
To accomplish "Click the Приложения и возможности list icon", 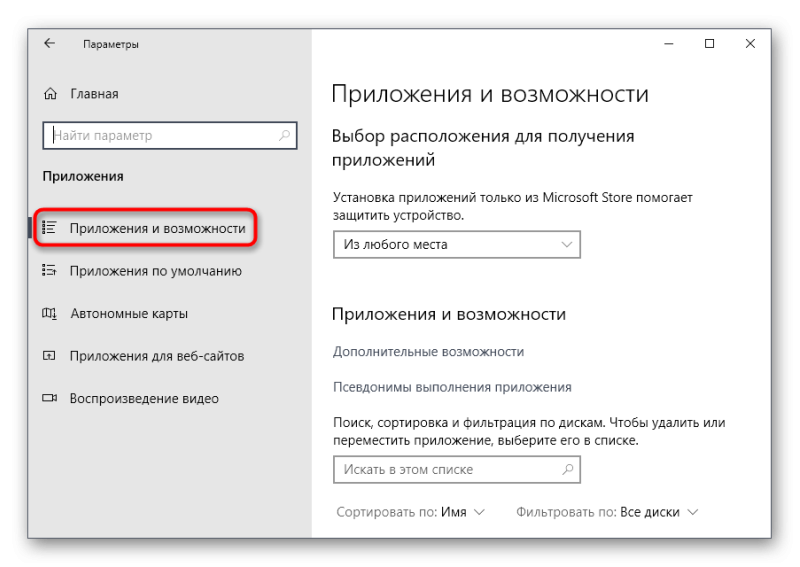I will tap(49, 228).
